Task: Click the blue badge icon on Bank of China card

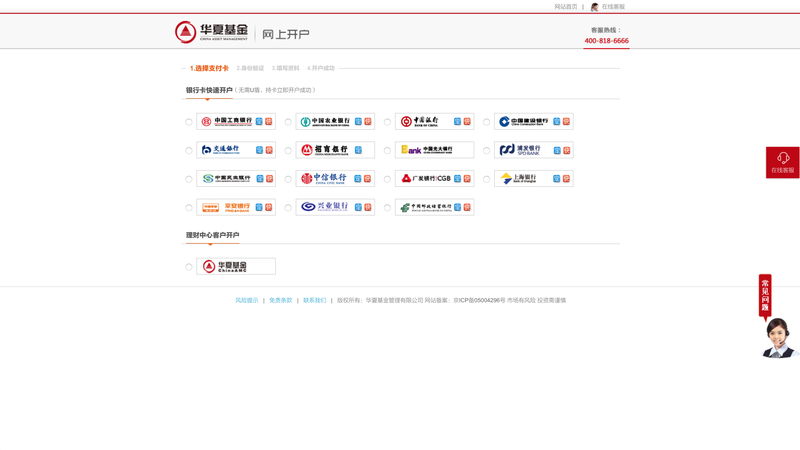Action: coord(457,121)
